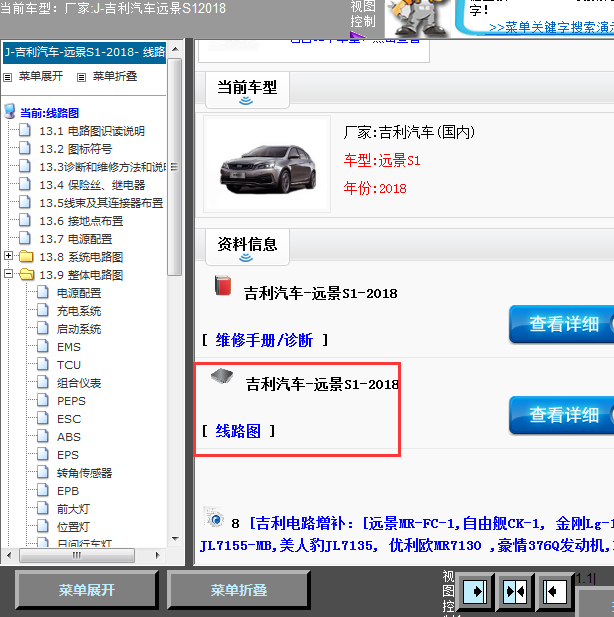Open 13.7 电源配置 page
The width and height of the screenshot is (614, 617).
pyautogui.click(x=76, y=239)
